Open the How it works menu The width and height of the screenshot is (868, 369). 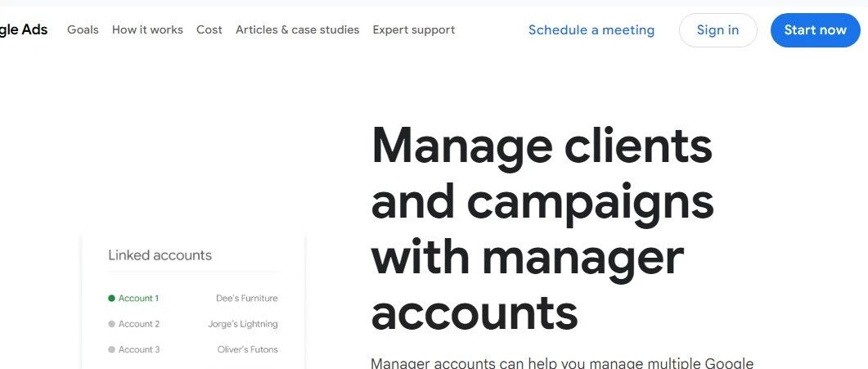coord(147,30)
